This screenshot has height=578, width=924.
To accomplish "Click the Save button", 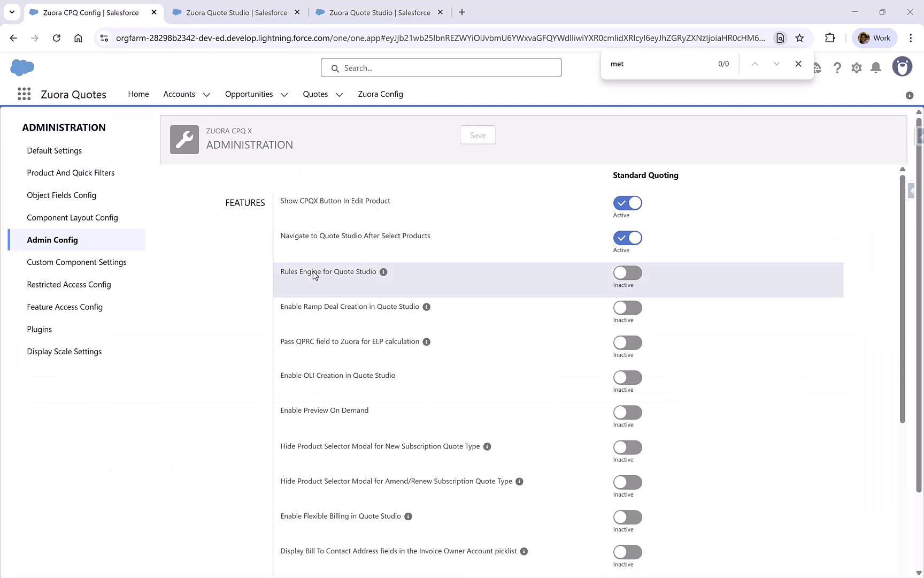I will [478, 135].
